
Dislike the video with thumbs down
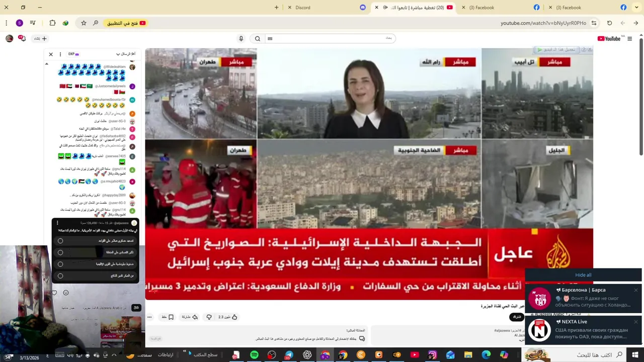pyautogui.click(x=209, y=317)
